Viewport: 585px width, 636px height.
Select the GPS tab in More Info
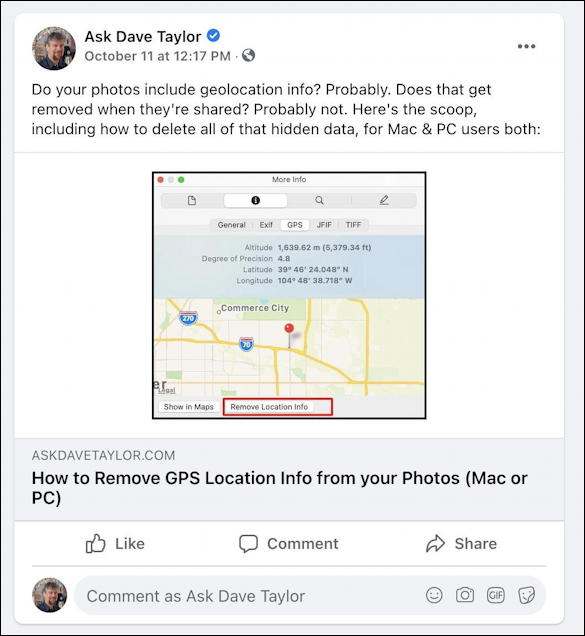coord(295,225)
